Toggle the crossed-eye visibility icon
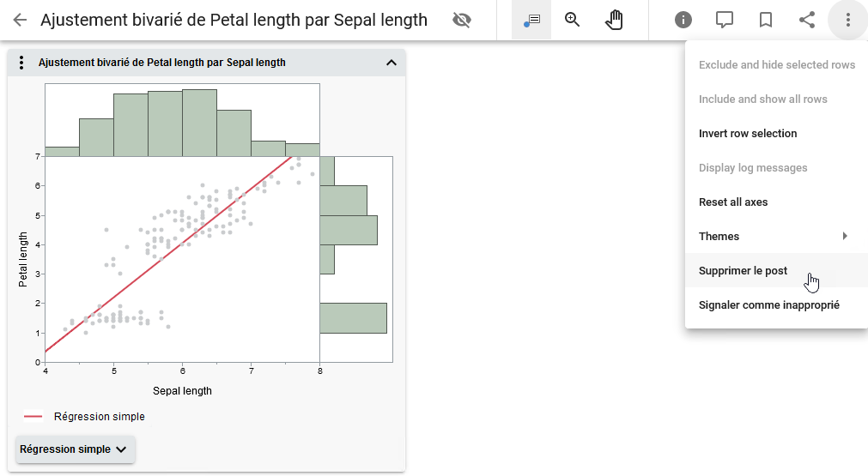Image resolution: width=868 pixels, height=476 pixels. click(x=462, y=20)
